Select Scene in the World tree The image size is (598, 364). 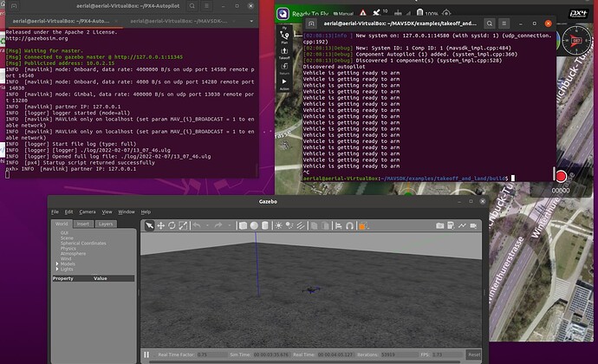[67, 238]
